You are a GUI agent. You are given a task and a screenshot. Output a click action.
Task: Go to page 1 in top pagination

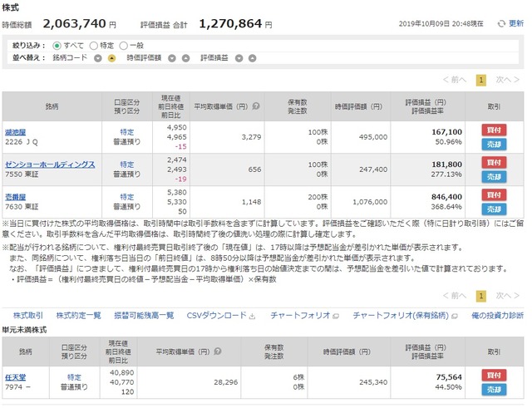click(480, 80)
